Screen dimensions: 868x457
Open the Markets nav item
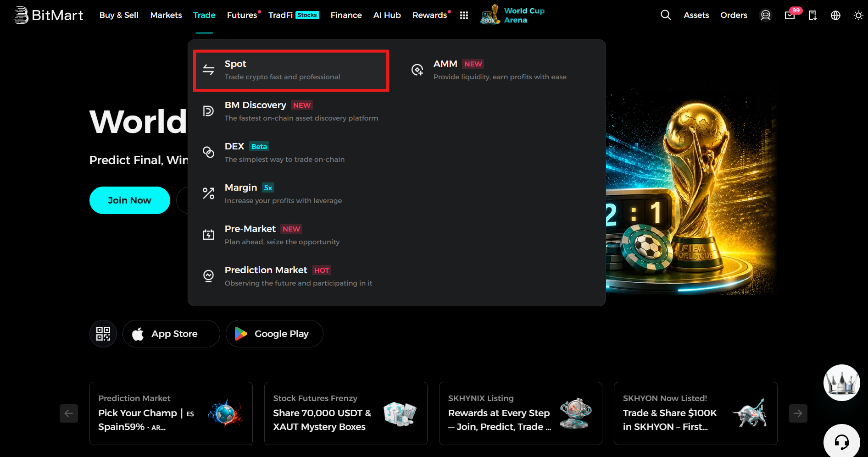(x=166, y=15)
